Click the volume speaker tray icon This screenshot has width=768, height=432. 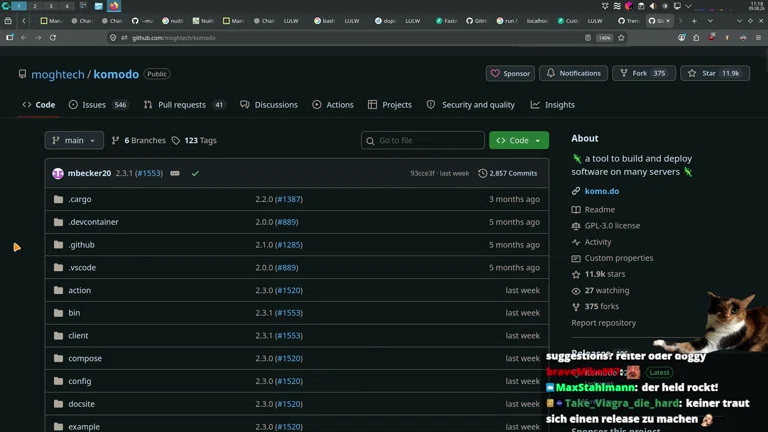[653, 6]
